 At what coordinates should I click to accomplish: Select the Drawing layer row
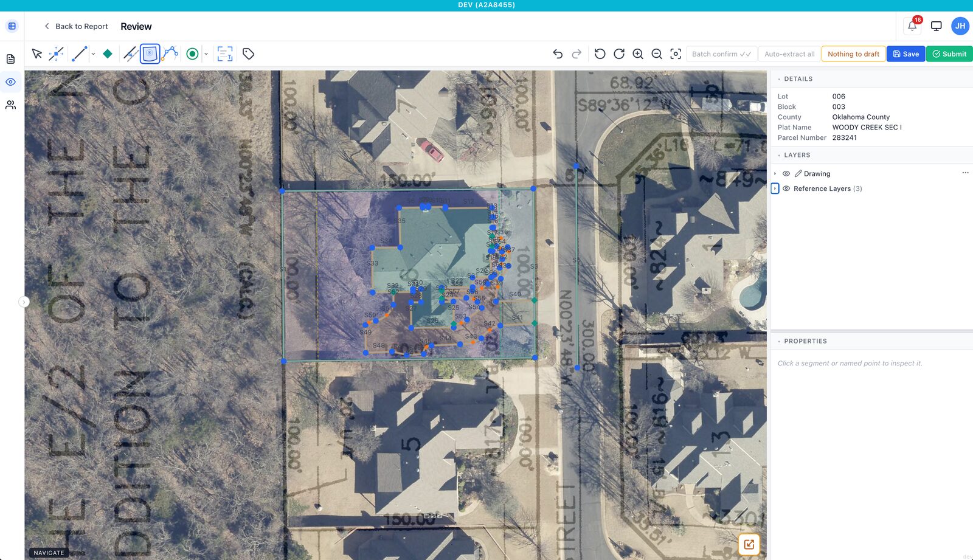click(871, 174)
